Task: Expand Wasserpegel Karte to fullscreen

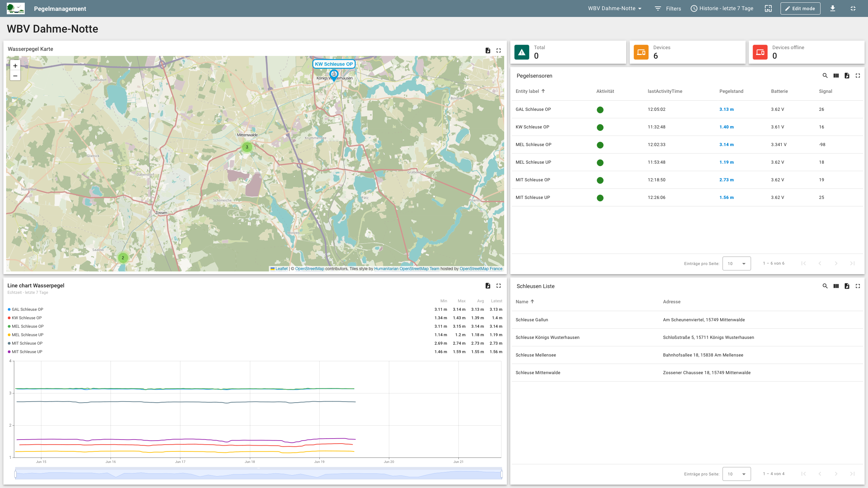Action: click(498, 50)
